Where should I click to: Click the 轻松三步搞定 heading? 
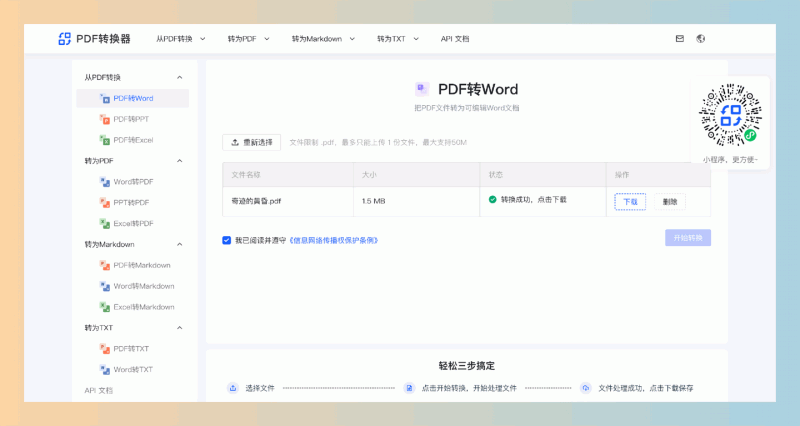pyautogui.click(x=467, y=366)
